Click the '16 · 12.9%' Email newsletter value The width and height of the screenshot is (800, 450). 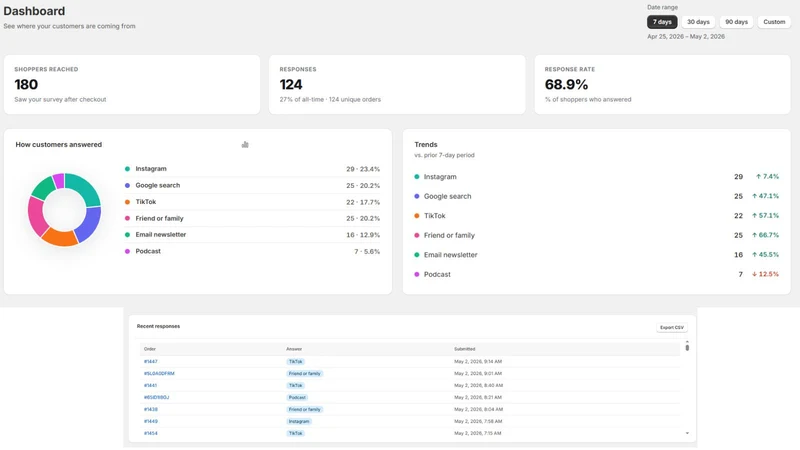[x=363, y=235]
